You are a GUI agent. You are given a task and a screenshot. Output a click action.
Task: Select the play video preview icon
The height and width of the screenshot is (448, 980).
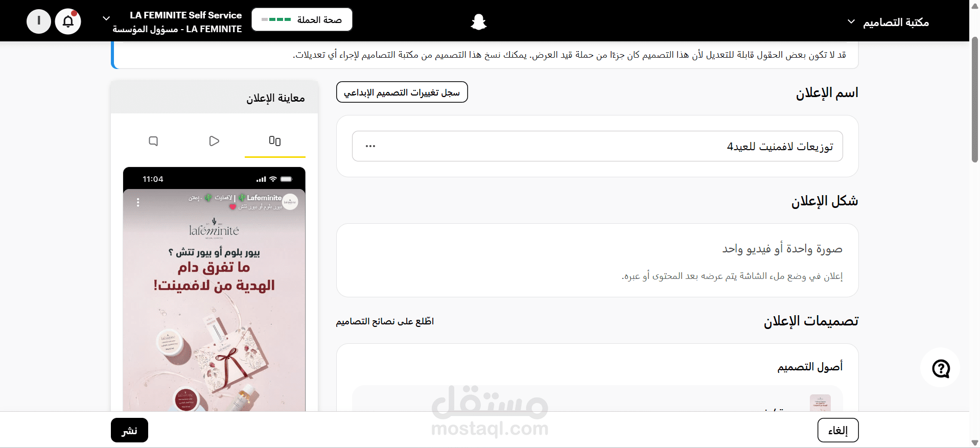(x=214, y=141)
